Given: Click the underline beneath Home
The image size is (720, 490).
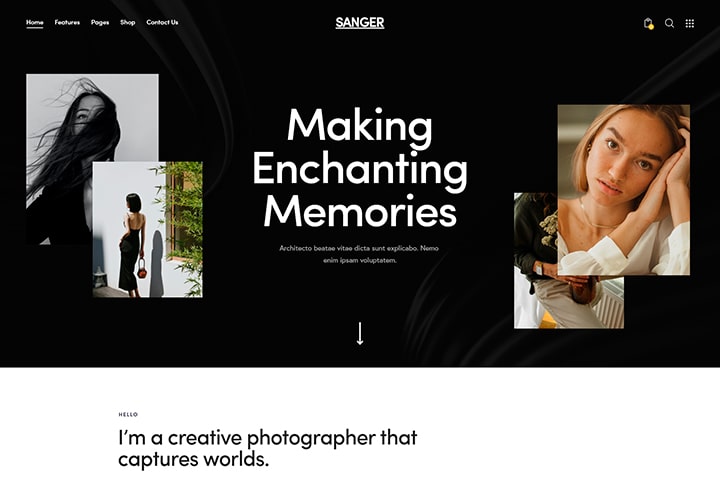Looking at the screenshot, I should pyautogui.click(x=34, y=28).
